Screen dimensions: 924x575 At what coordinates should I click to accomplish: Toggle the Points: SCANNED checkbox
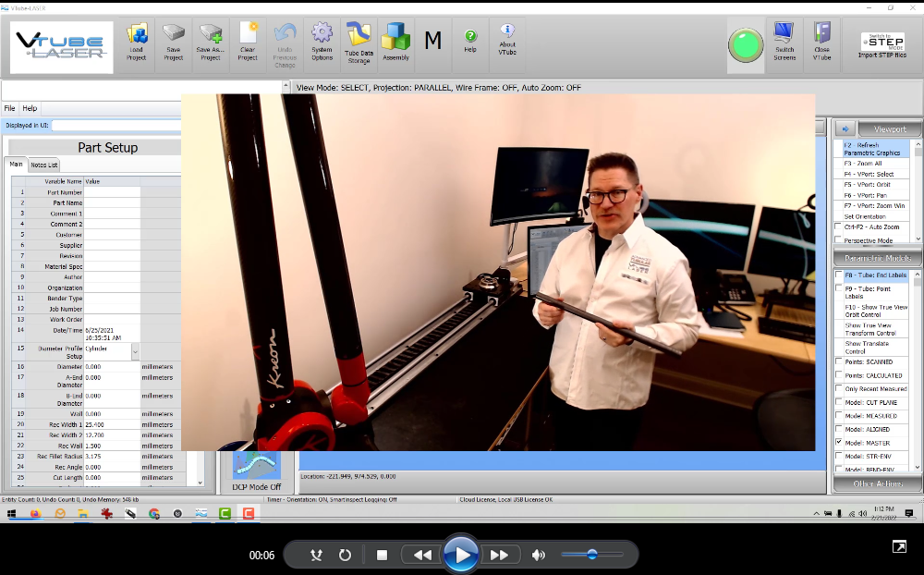[x=838, y=361]
